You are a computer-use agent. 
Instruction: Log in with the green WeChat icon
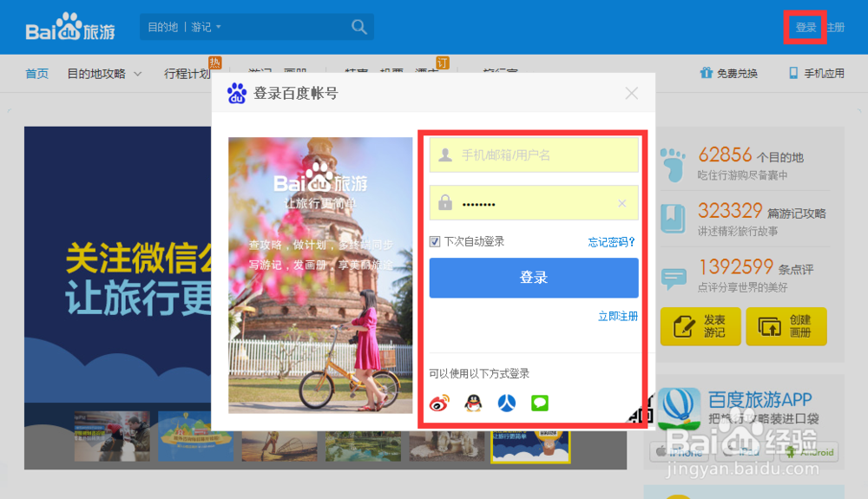coord(540,404)
